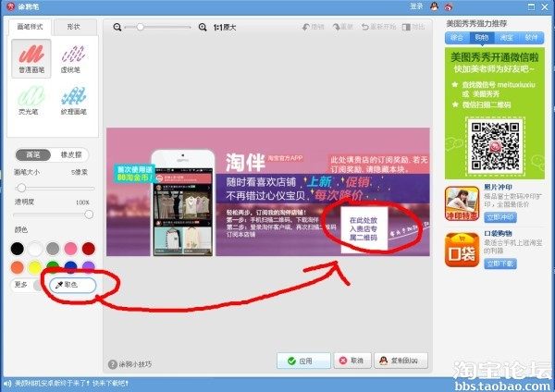Click the QQ penguin icon in title bar
Screen dimensions: 555x392
(x=434, y=6)
